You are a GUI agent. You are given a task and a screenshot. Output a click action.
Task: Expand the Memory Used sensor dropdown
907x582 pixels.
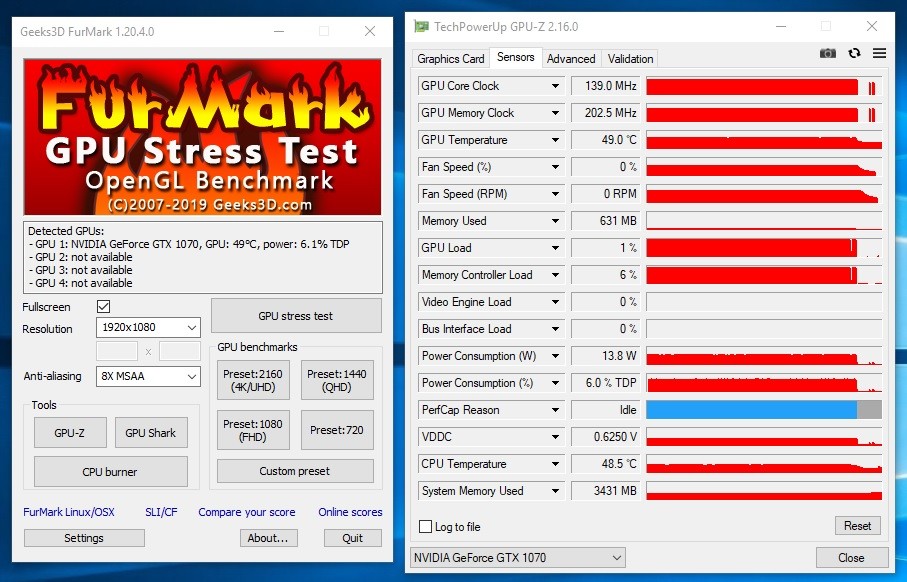click(555, 221)
